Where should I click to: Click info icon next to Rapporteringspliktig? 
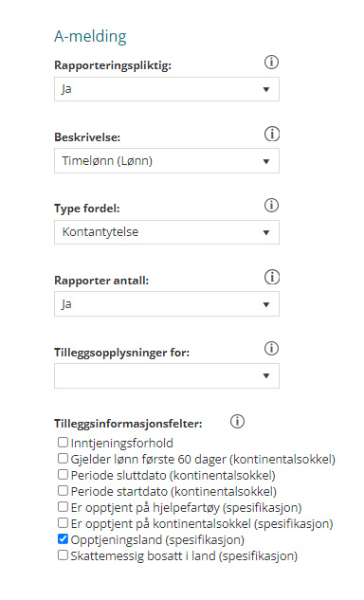[x=271, y=62]
